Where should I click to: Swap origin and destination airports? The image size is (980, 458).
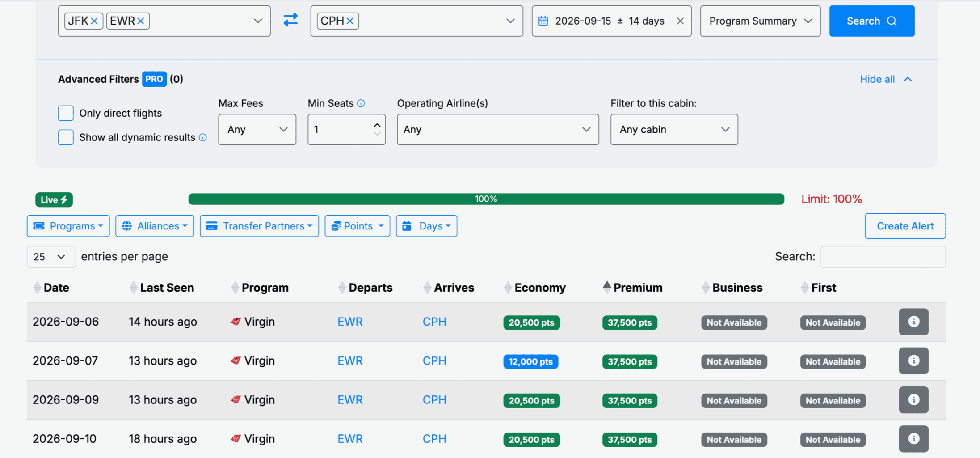(290, 20)
